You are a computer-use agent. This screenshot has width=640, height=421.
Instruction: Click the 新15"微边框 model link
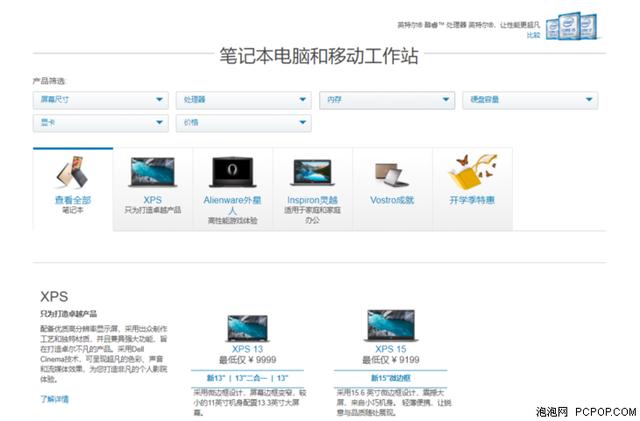click(391, 378)
